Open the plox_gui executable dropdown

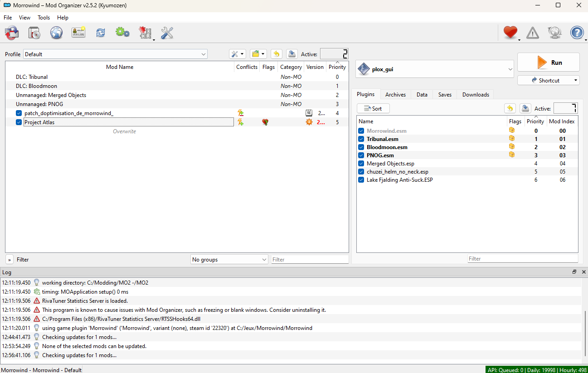tap(435, 69)
